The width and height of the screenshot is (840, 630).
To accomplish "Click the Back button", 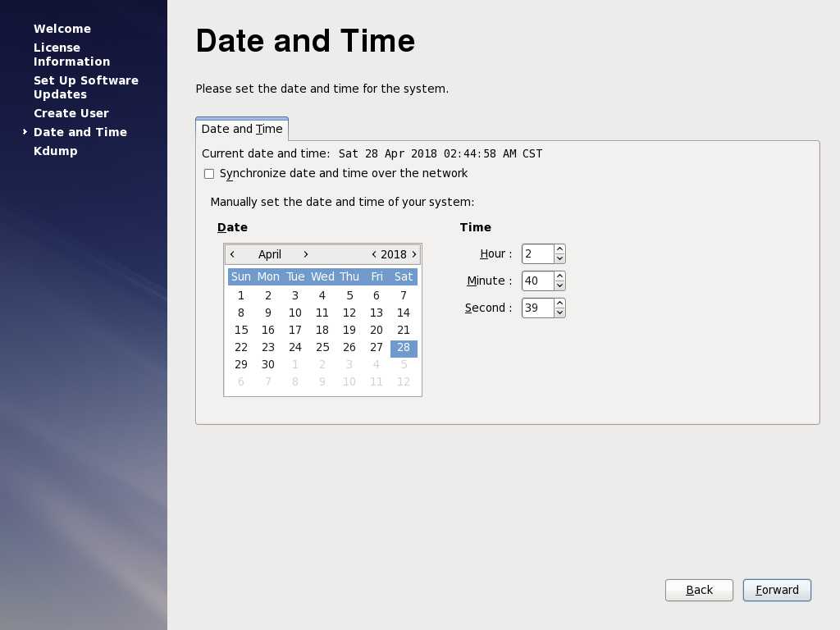I will [x=699, y=590].
